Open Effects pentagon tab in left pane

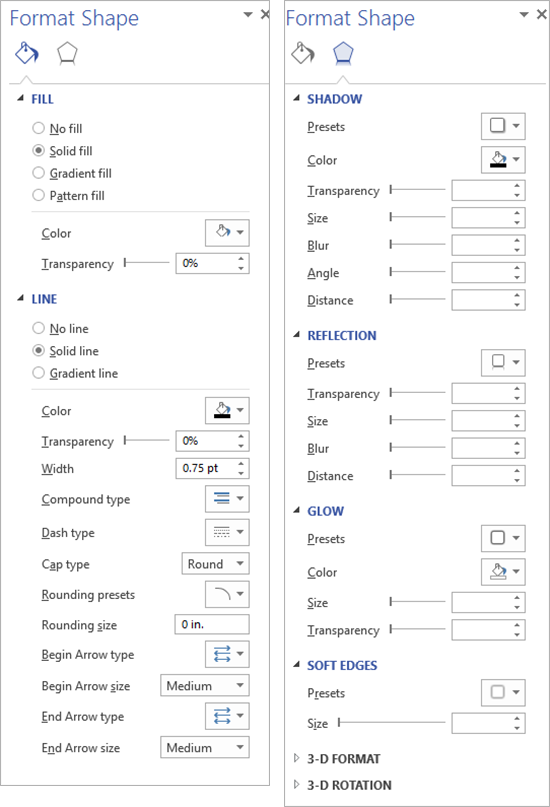[x=67, y=54]
